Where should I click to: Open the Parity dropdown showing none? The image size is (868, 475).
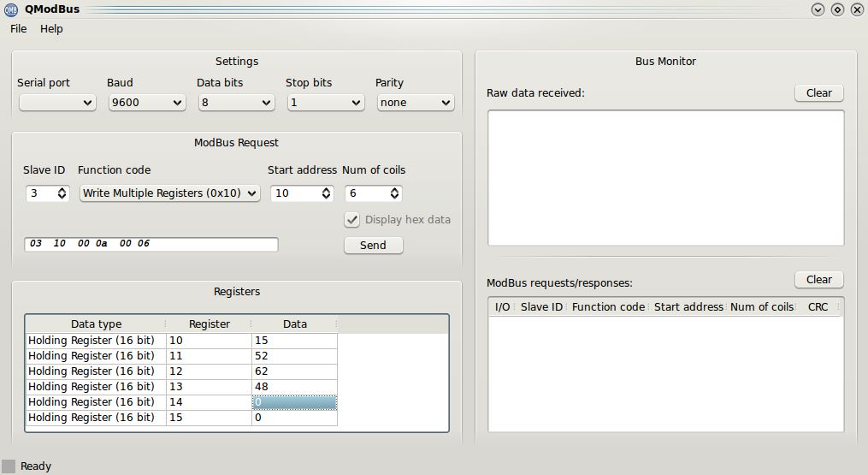(415, 103)
